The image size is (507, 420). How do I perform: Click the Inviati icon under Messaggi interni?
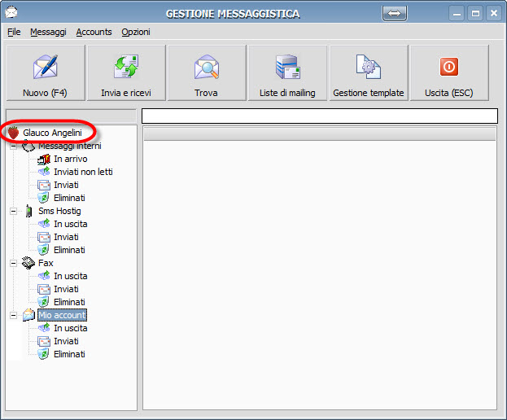point(44,186)
